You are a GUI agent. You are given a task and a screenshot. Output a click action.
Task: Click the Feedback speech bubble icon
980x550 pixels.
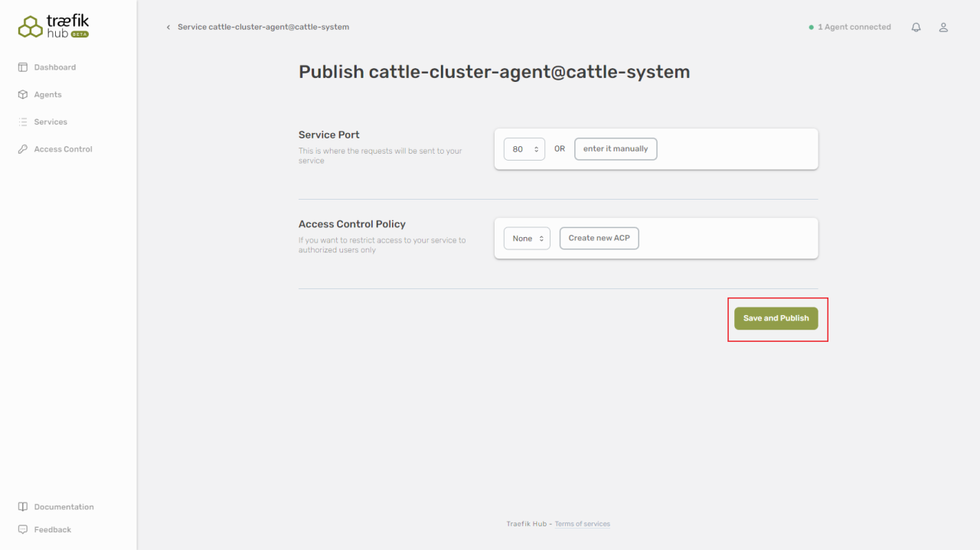[23, 529]
